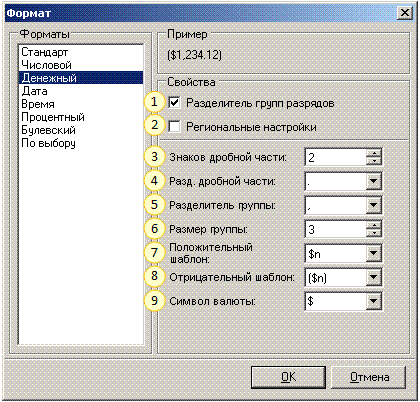The image size is (420, 402).
Task: Click the OK button
Action: pyautogui.click(x=288, y=377)
